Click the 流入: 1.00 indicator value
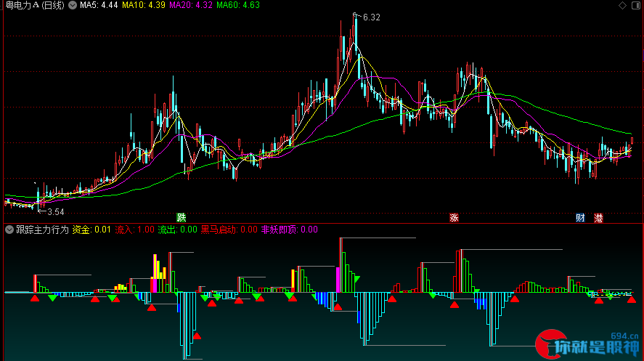The image size is (644, 361). click(x=135, y=230)
